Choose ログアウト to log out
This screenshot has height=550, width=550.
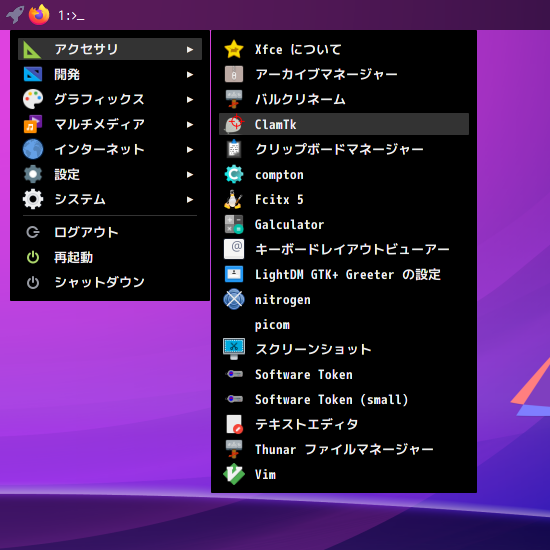point(110,232)
